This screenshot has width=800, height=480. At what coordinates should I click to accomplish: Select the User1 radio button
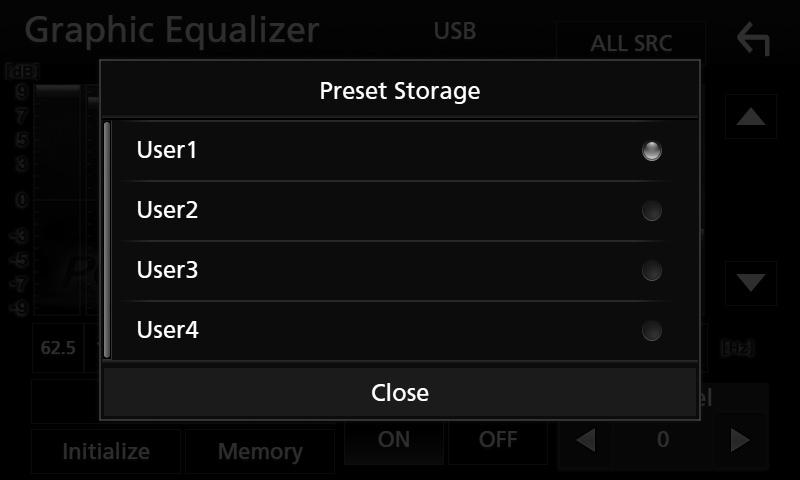pos(652,150)
